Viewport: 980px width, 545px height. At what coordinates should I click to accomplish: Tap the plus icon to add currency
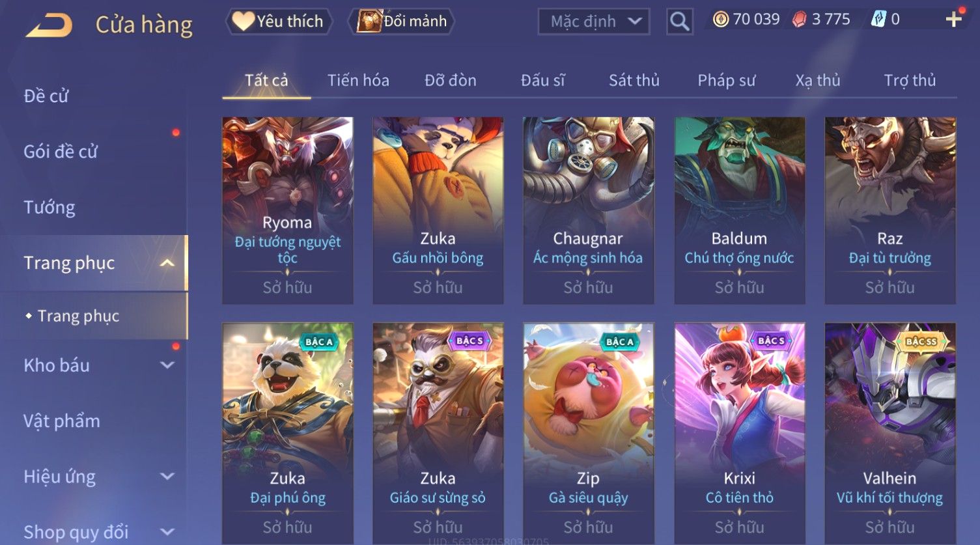[954, 20]
